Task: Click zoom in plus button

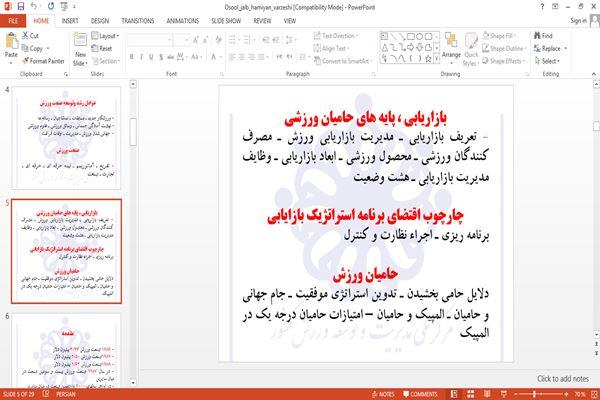Action: (566, 394)
